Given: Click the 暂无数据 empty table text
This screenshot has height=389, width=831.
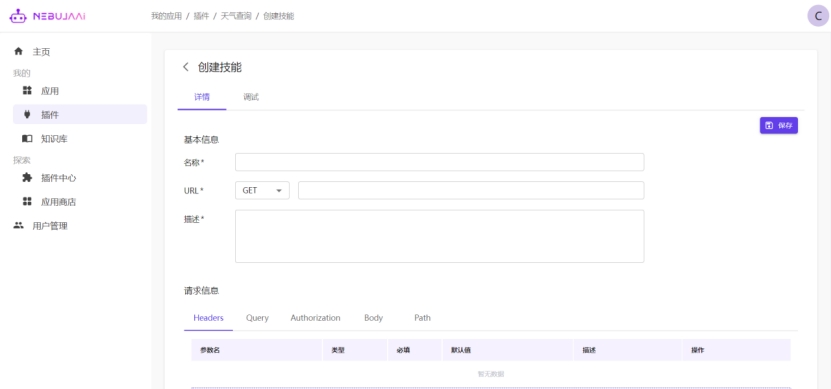Looking at the screenshot, I should [x=491, y=374].
